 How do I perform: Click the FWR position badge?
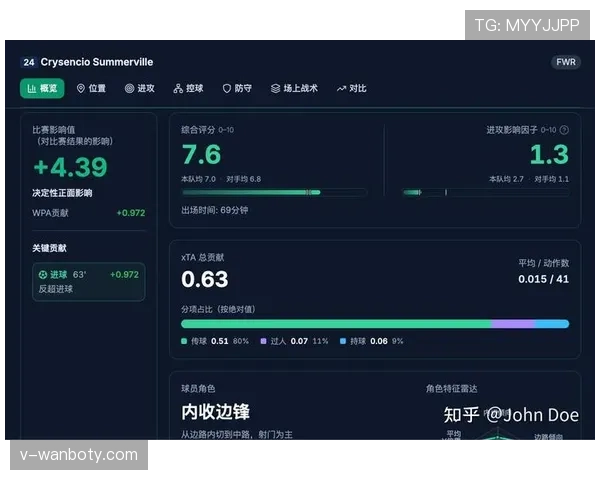tap(566, 62)
